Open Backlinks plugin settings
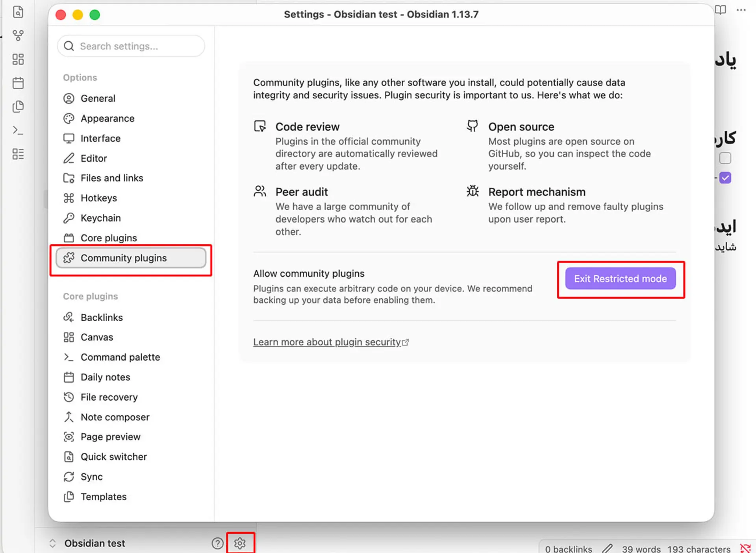The width and height of the screenshot is (756, 553). pyautogui.click(x=131, y=317)
